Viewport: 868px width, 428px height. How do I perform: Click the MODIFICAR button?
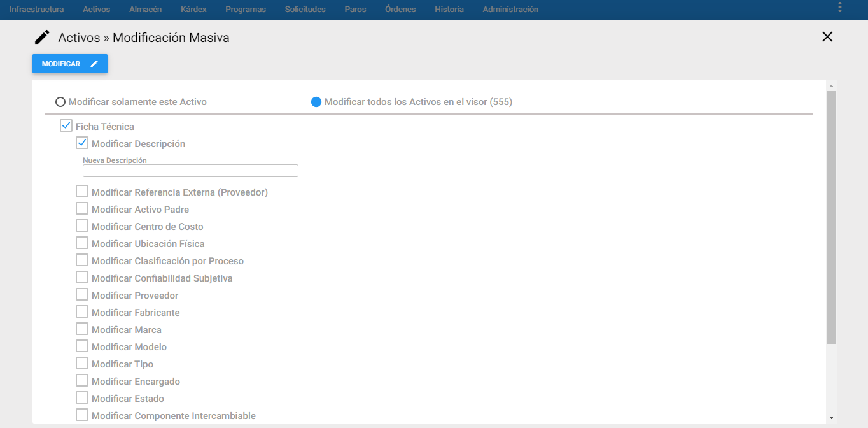pos(70,64)
